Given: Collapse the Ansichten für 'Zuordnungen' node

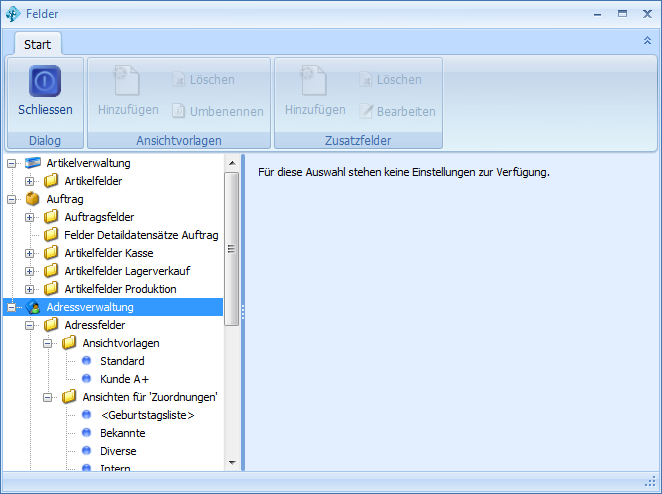Looking at the screenshot, I should (x=47, y=397).
